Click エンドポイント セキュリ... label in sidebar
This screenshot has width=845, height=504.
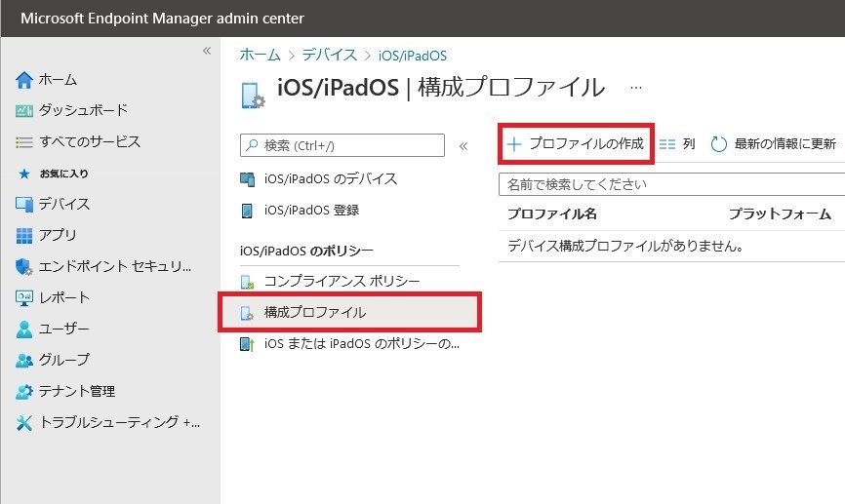tap(115, 266)
